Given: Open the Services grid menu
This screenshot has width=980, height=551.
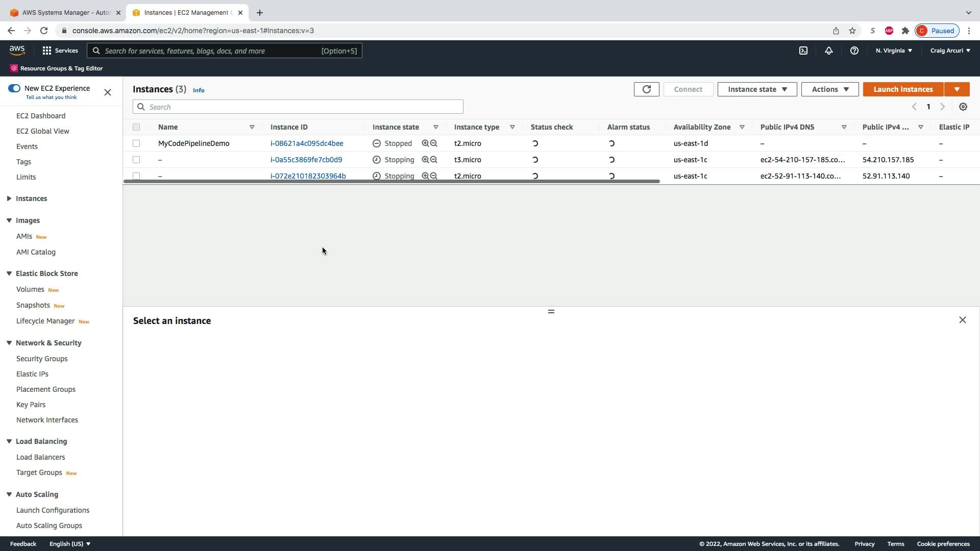Looking at the screenshot, I should coord(60,51).
